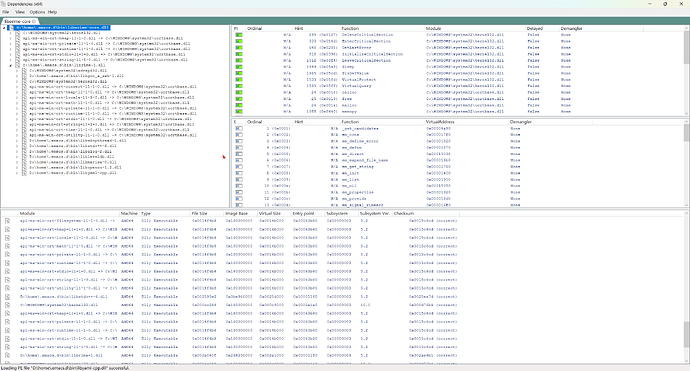Expand the libmarisa-0.dll tree node
690x371 pixels.
pyautogui.click(x=18, y=162)
